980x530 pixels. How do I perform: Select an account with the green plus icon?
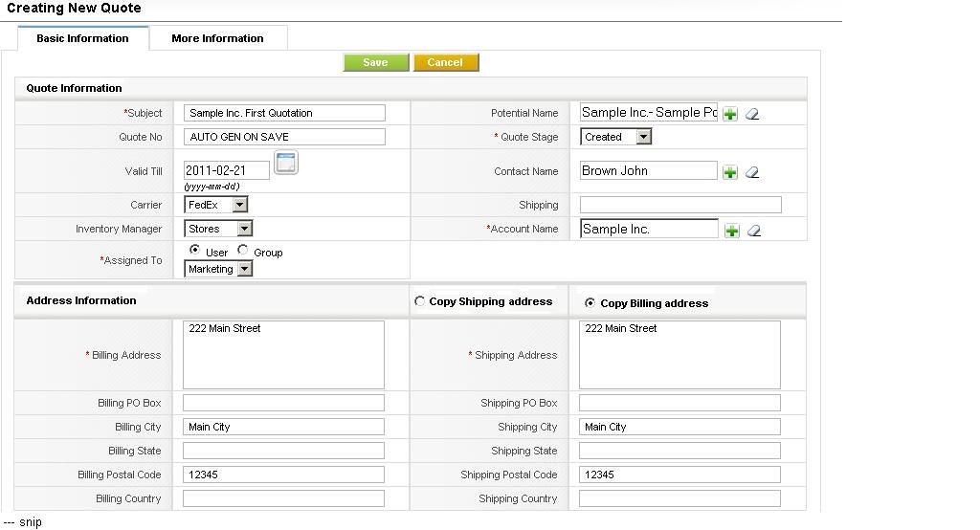[732, 231]
